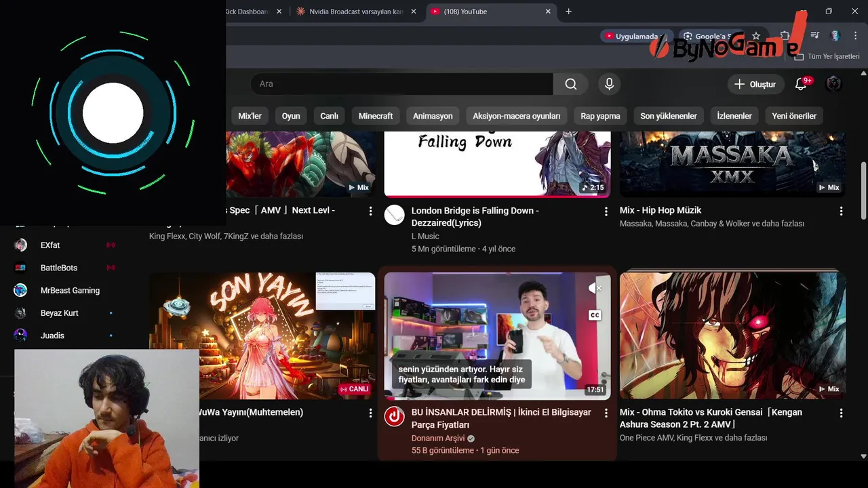Screen dimensions: 868x488
Task: Open the Donanım Arşivi 17:51 video preview
Action: (497, 336)
